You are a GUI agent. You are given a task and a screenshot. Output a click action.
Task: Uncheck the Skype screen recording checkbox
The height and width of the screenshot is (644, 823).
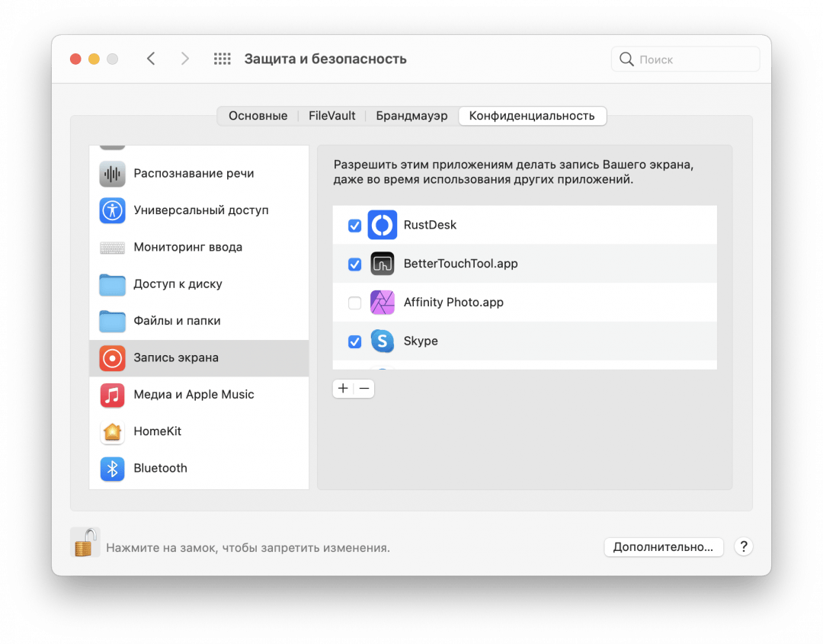tap(354, 341)
